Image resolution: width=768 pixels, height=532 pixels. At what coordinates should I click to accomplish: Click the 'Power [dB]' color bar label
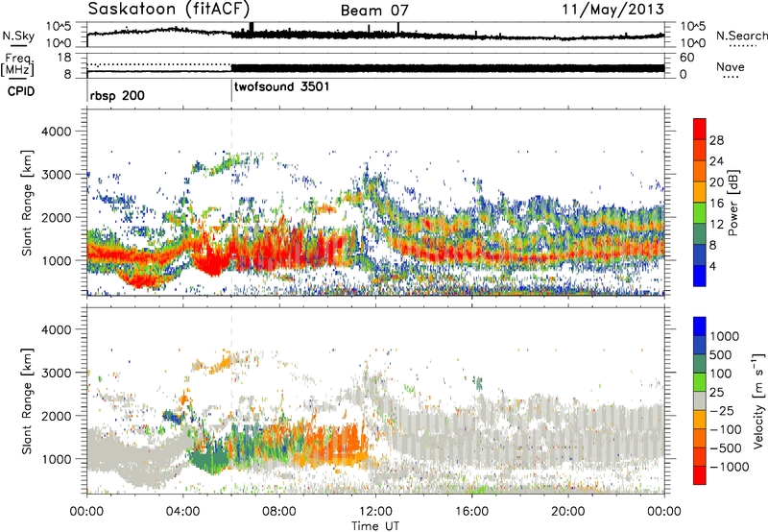(x=733, y=203)
